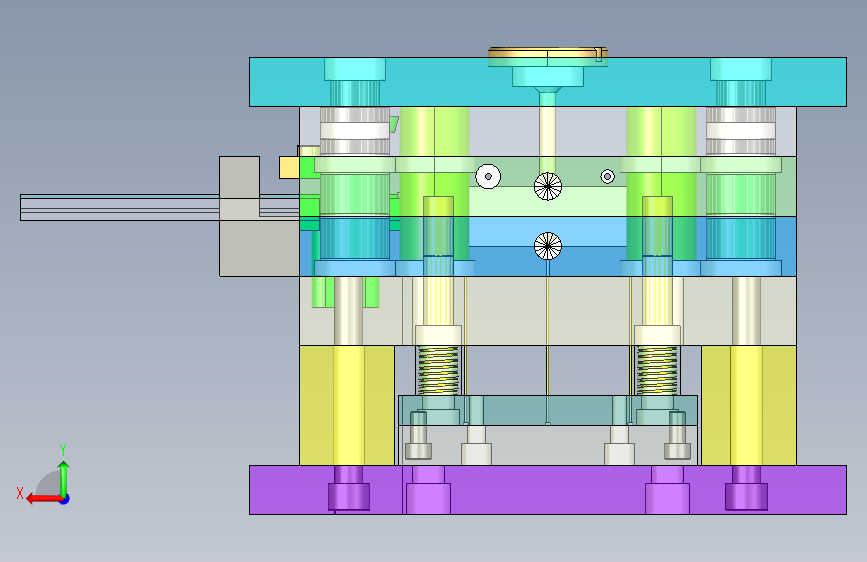This screenshot has height=562, width=867.
Task: Select the purple bottom clamping plate
Action: [547, 490]
